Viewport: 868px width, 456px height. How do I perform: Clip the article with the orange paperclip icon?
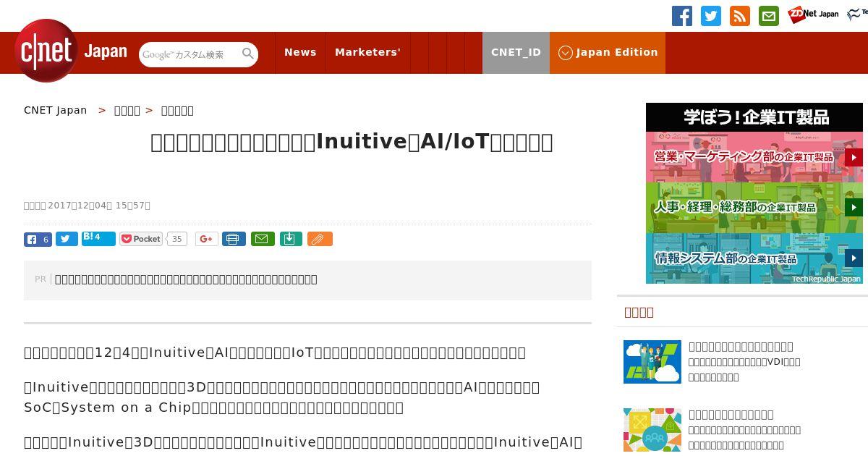click(x=320, y=239)
